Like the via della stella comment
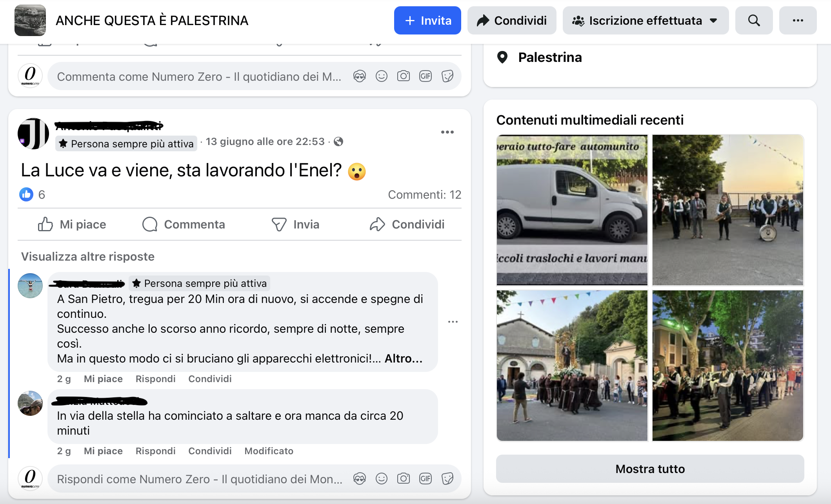Screen dimensions: 831x504 [x=103, y=451]
